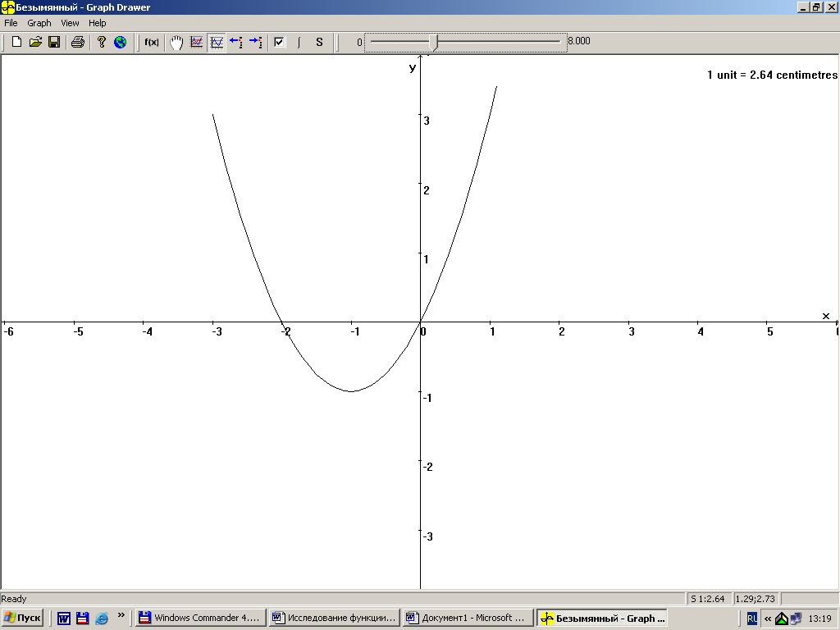
Task: Click the slider thumb in the toolbar
Action: (433, 42)
